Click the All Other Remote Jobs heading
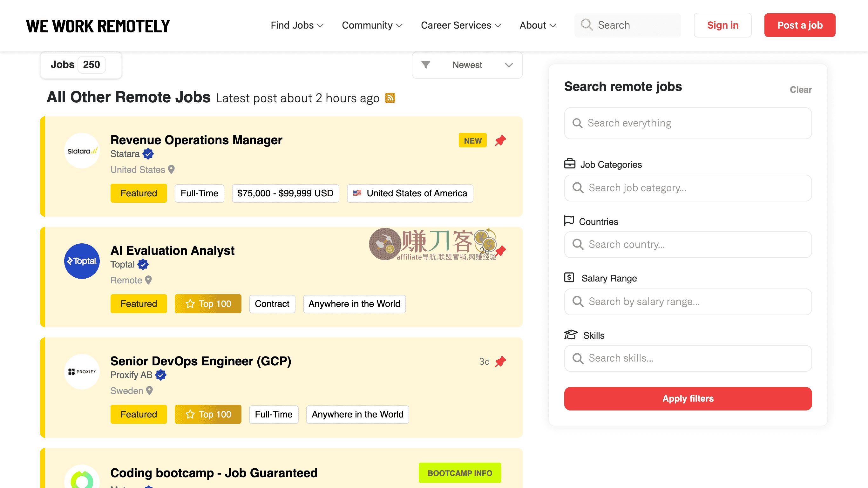The height and width of the screenshot is (488, 868). click(129, 97)
